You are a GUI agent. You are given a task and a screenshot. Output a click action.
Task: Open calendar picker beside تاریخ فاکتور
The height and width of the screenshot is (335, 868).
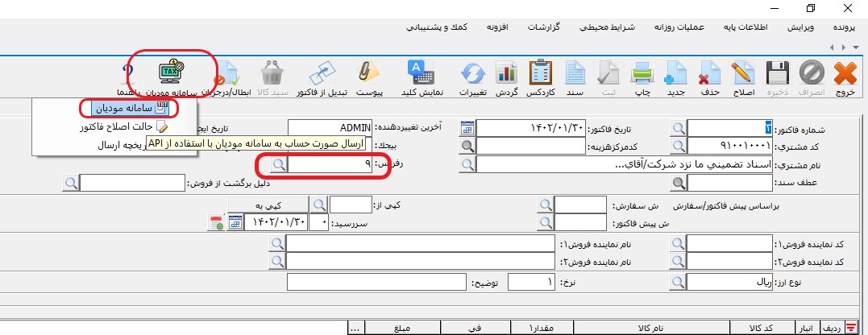click(467, 128)
